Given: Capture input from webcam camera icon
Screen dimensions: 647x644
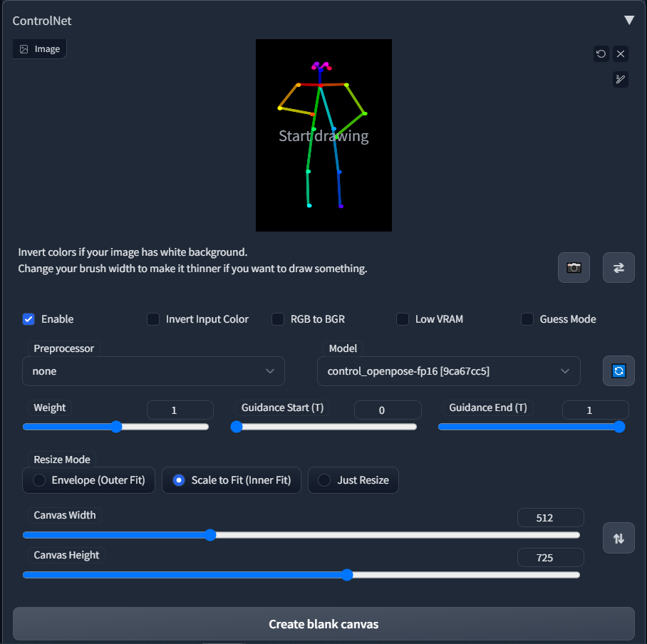Looking at the screenshot, I should (x=574, y=267).
